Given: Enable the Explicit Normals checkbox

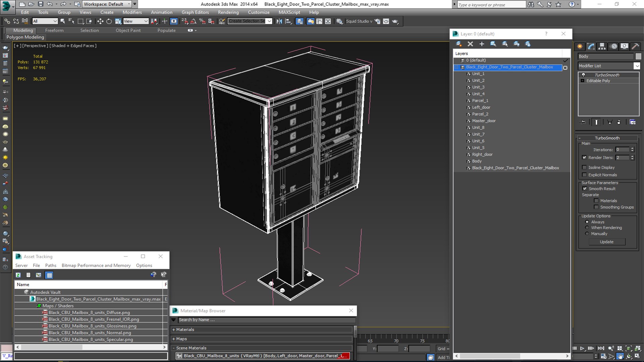Looking at the screenshot, I should pos(584,175).
